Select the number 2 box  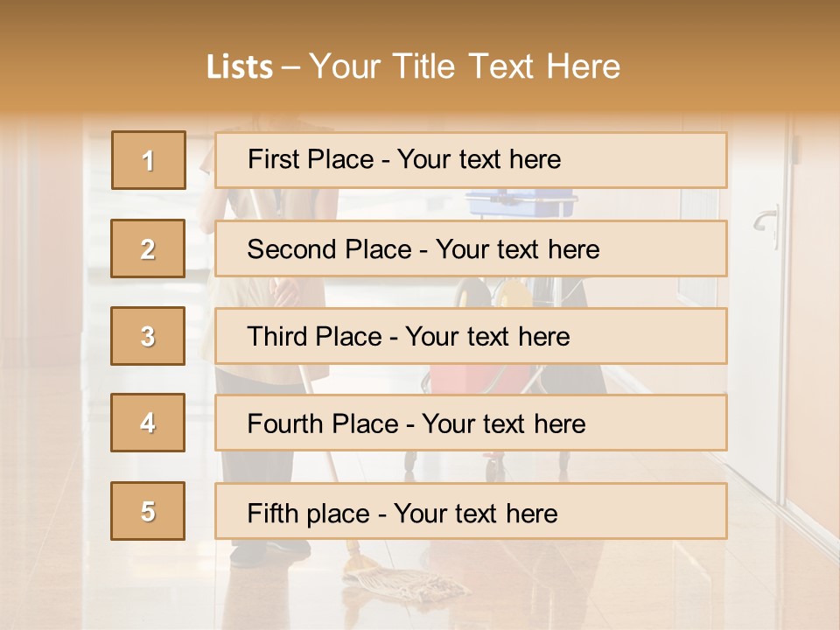[x=148, y=248]
